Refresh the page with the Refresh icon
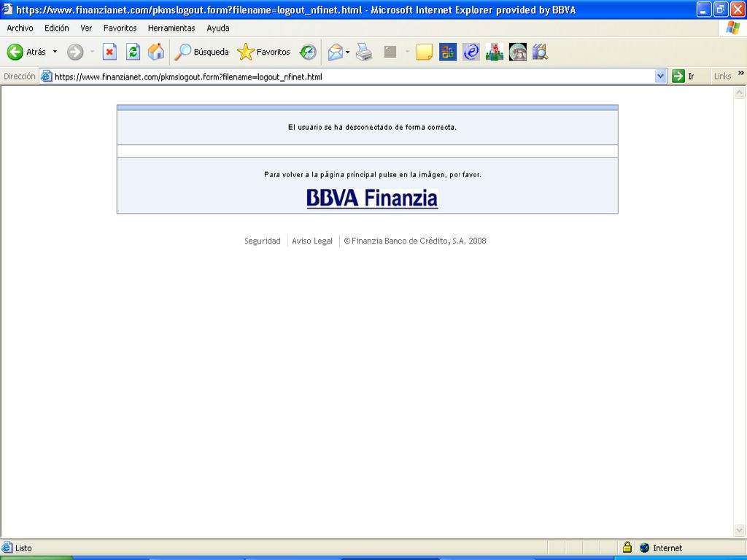The height and width of the screenshot is (560, 747). coord(133,52)
